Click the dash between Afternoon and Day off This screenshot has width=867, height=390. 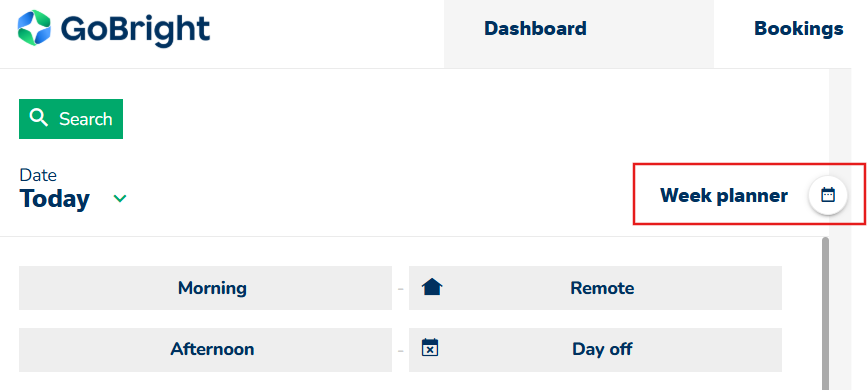click(401, 351)
